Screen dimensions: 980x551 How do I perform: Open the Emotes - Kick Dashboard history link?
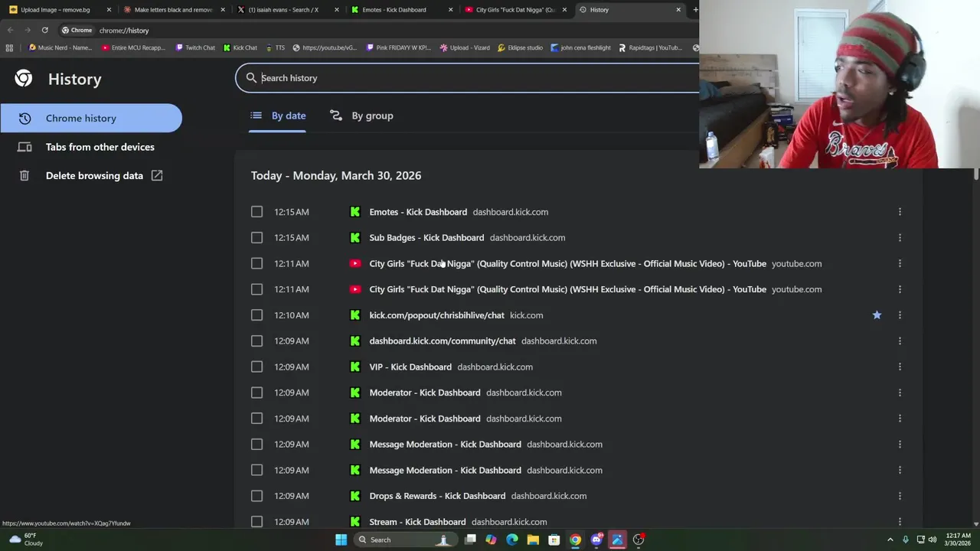418,212
